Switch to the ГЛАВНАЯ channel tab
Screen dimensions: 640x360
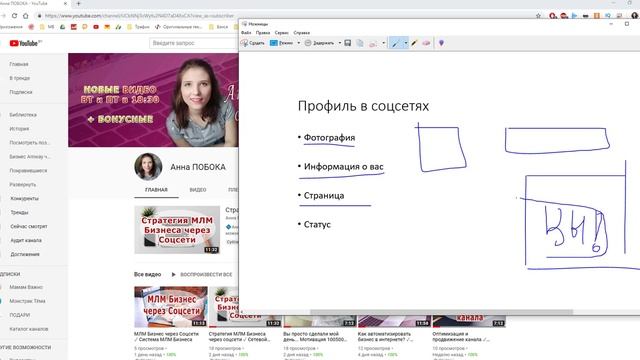click(x=156, y=190)
